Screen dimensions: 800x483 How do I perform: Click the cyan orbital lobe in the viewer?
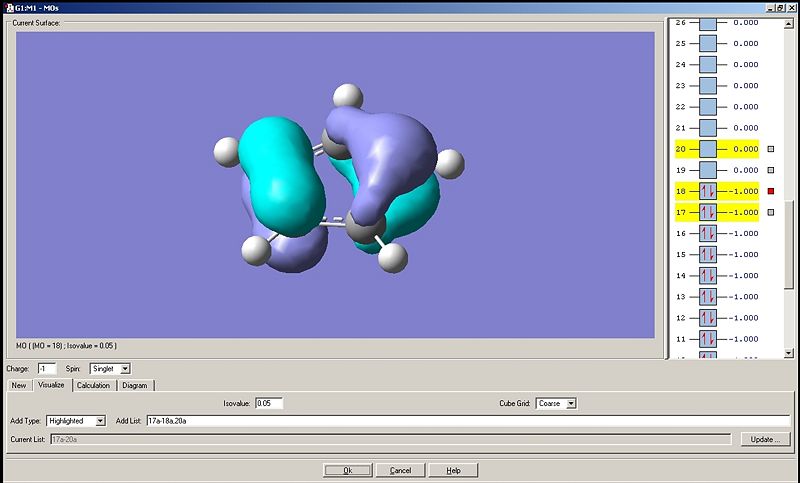tap(281, 179)
